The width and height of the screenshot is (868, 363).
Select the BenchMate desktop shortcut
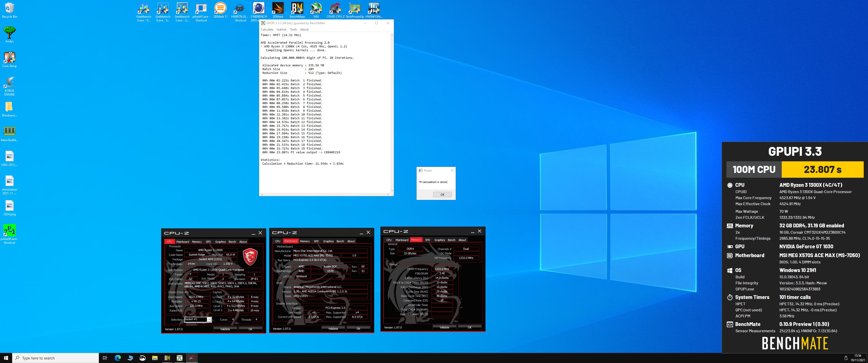point(297,10)
